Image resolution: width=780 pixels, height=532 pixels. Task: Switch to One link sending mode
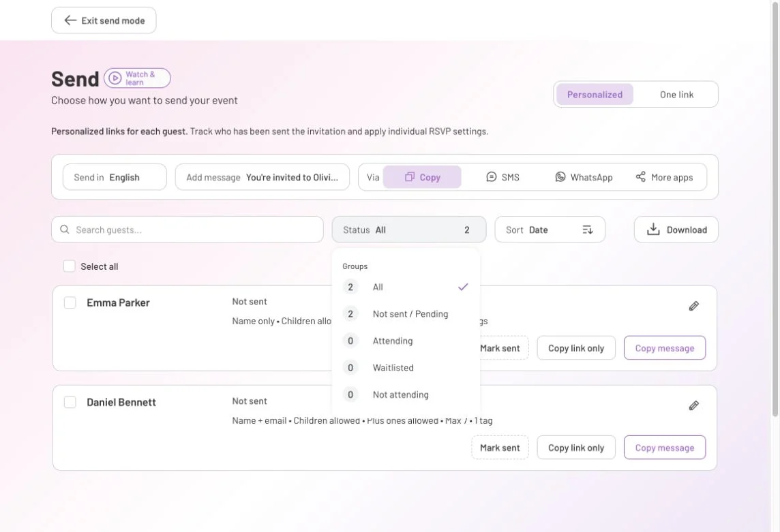tap(676, 94)
